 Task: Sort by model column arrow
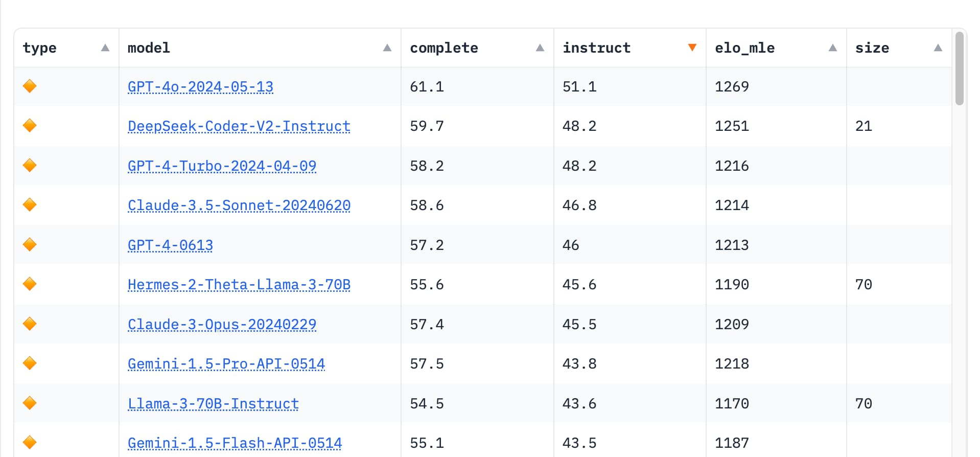[387, 48]
